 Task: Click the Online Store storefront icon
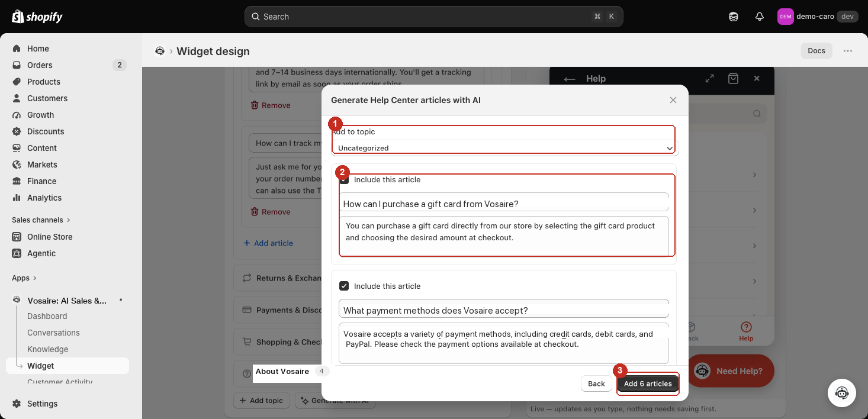click(x=17, y=237)
